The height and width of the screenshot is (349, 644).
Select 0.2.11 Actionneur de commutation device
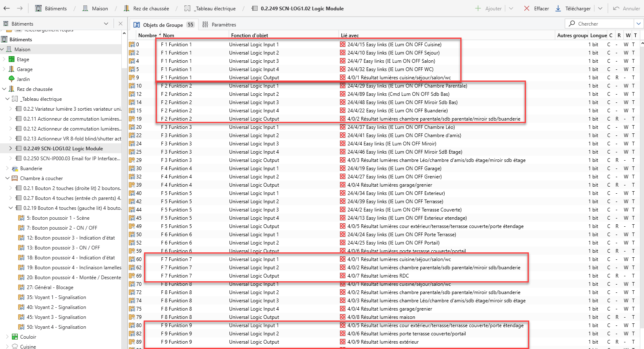point(72,119)
